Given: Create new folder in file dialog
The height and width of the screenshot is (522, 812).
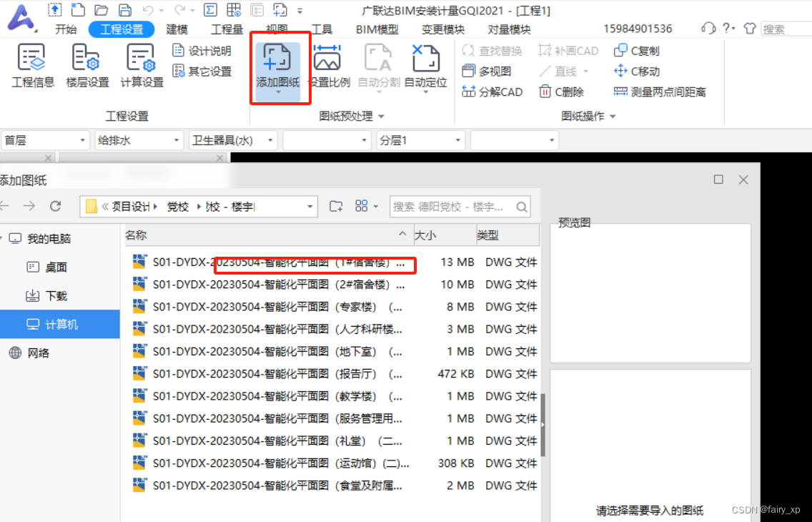Looking at the screenshot, I should (336, 206).
